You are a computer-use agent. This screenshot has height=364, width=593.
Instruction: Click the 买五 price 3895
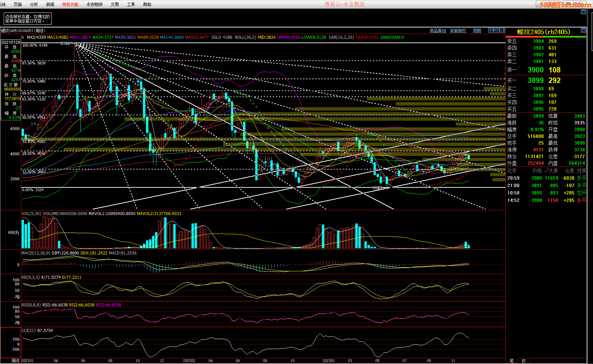point(538,109)
